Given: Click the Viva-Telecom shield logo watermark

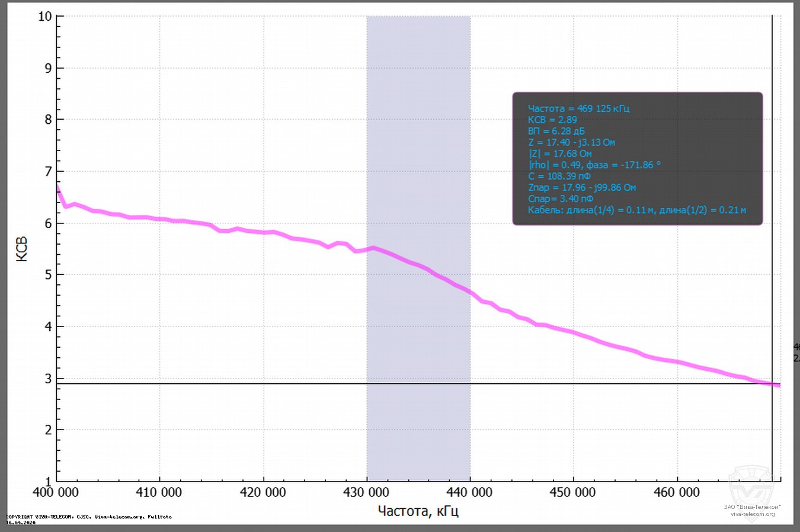Looking at the screenshot, I should (x=751, y=486).
